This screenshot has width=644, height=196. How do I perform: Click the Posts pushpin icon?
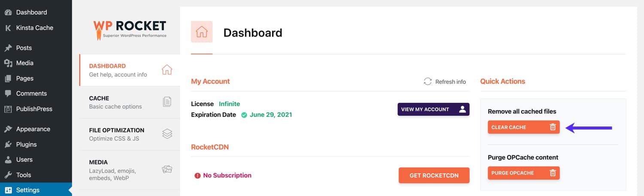click(8, 48)
